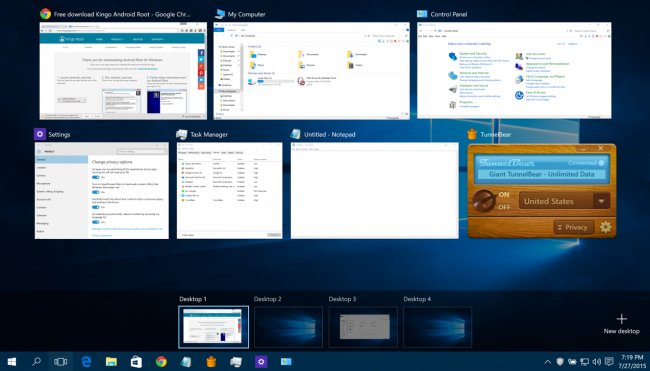This screenshot has width=650, height=371.
Task: Open TunnelBear settings gear icon
Action: [x=605, y=227]
